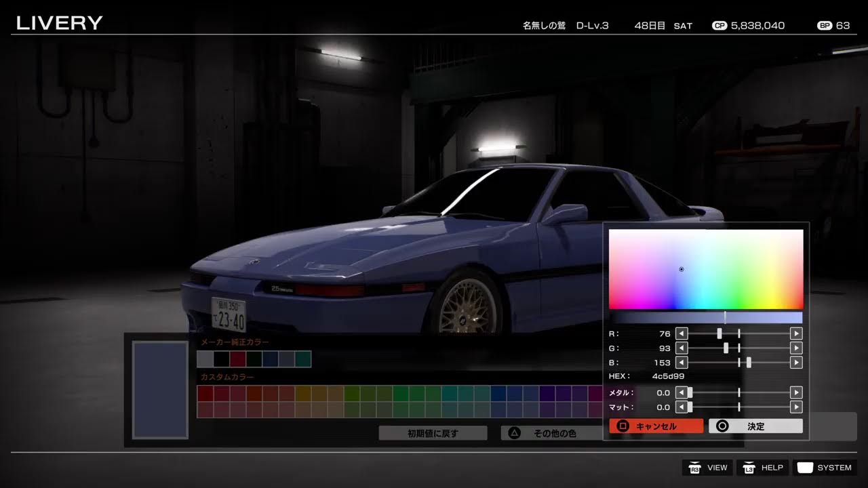Increase the G value with right arrow
Screen dimensions: 868x488
click(x=797, y=348)
